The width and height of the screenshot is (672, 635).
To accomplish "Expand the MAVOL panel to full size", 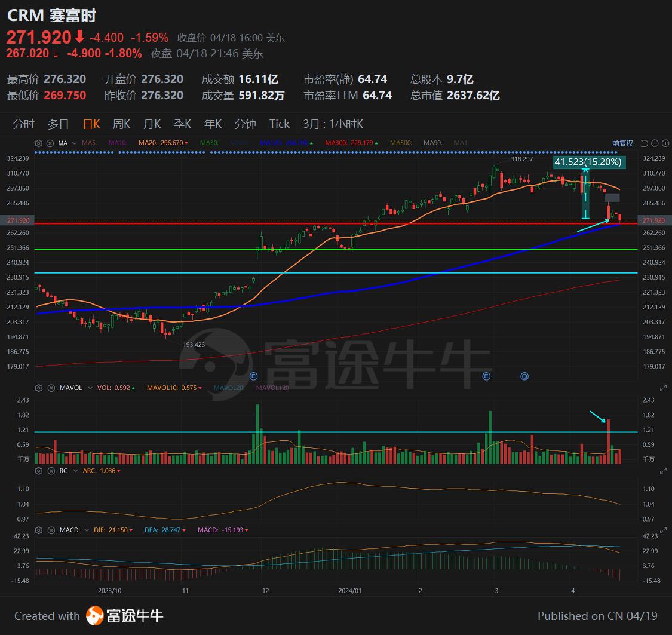I will click(663, 388).
